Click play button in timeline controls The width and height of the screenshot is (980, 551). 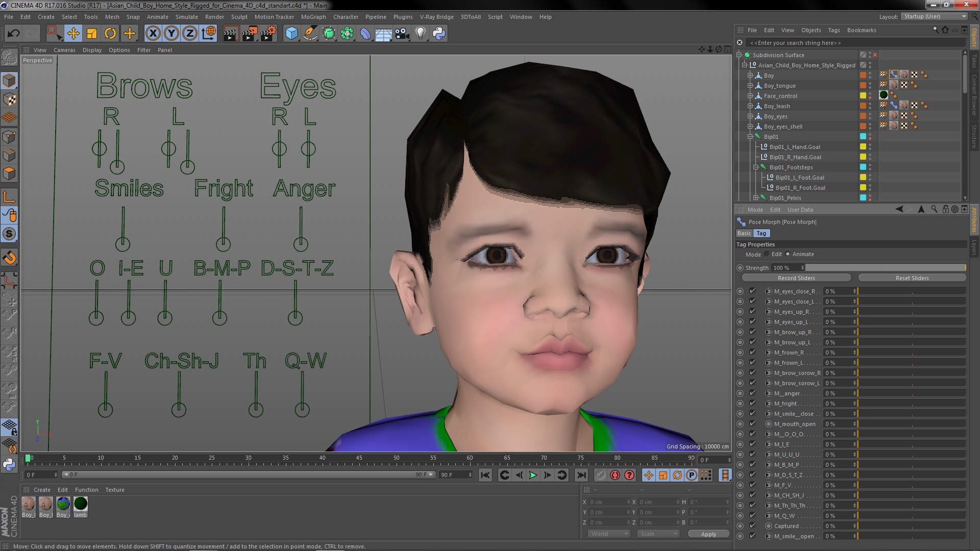[532, 475]
